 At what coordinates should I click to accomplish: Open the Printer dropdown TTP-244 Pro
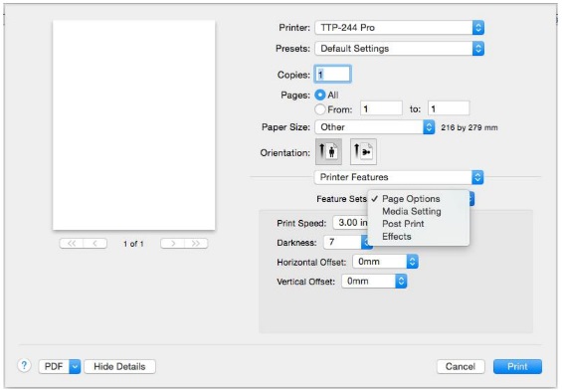coord(399,28)
